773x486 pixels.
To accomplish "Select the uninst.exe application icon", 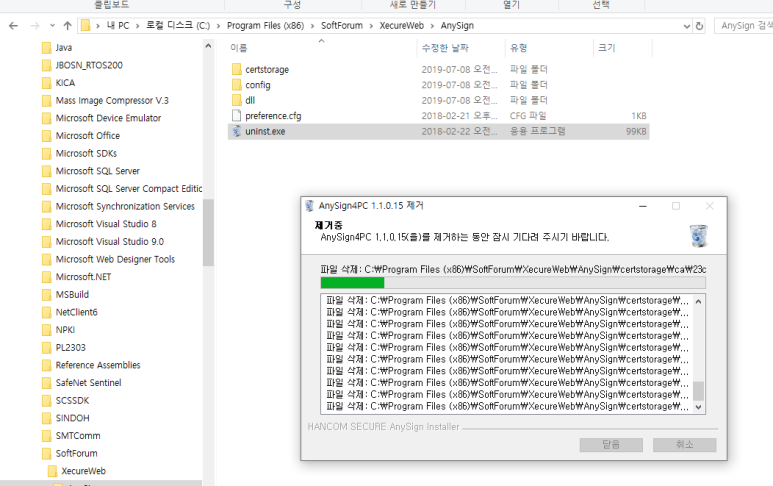I will coord(237,131).
